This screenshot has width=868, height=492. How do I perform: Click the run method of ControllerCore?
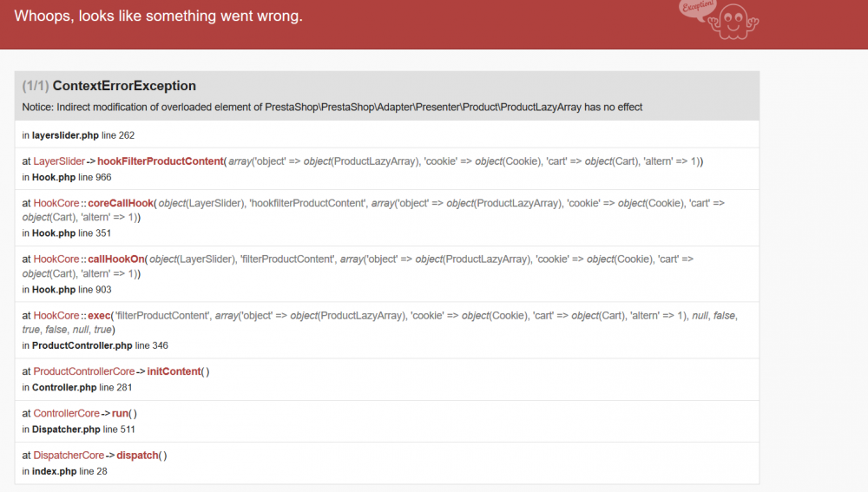pyautogui.click(x=121, y=414)
